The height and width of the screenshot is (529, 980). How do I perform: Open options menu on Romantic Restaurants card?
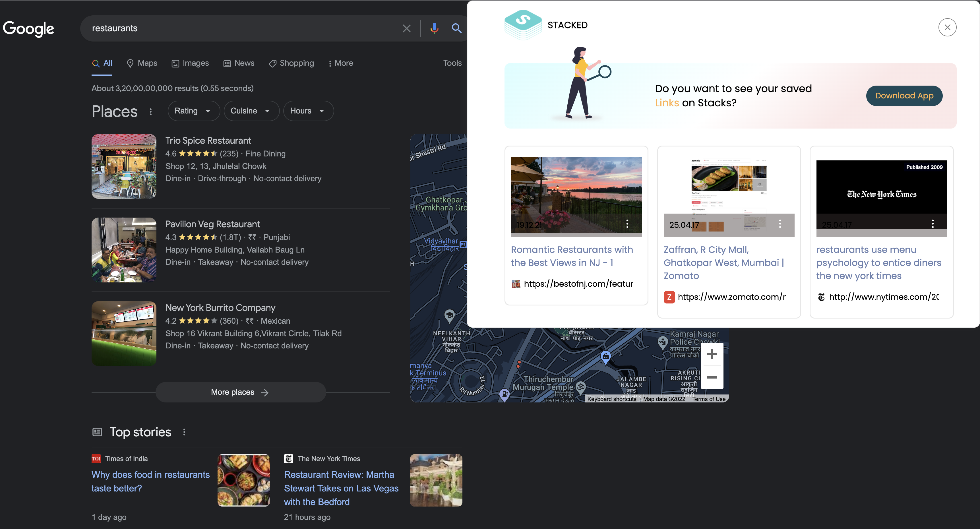tap(627, 224)
